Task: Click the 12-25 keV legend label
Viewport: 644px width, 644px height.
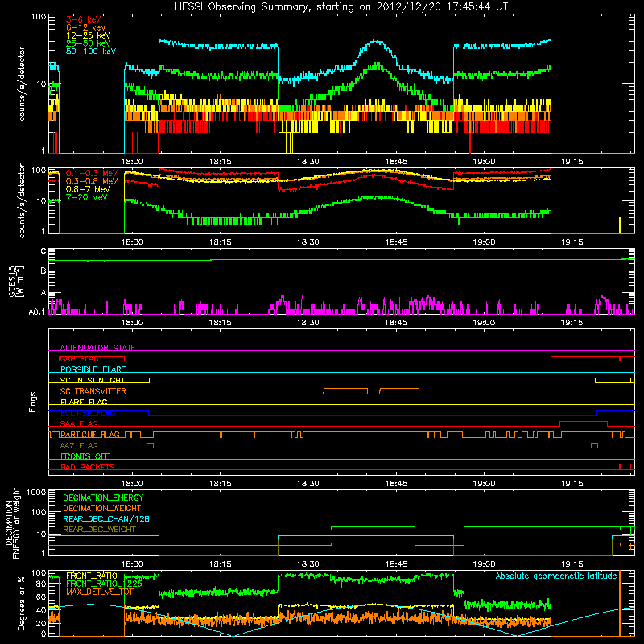Action: [x=88, y=35]
